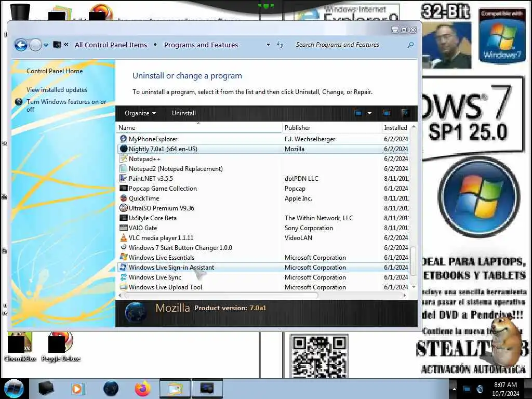532x399 pixels.
Task: Select the Nightly 7.0a1 program icon
Action: [x=123, y=149]
